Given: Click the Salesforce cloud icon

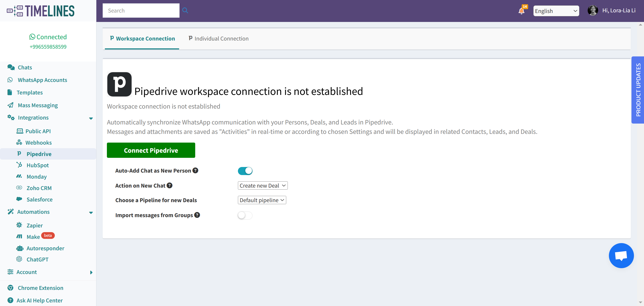Looking at the screenshot, I should tap(19, 199).
